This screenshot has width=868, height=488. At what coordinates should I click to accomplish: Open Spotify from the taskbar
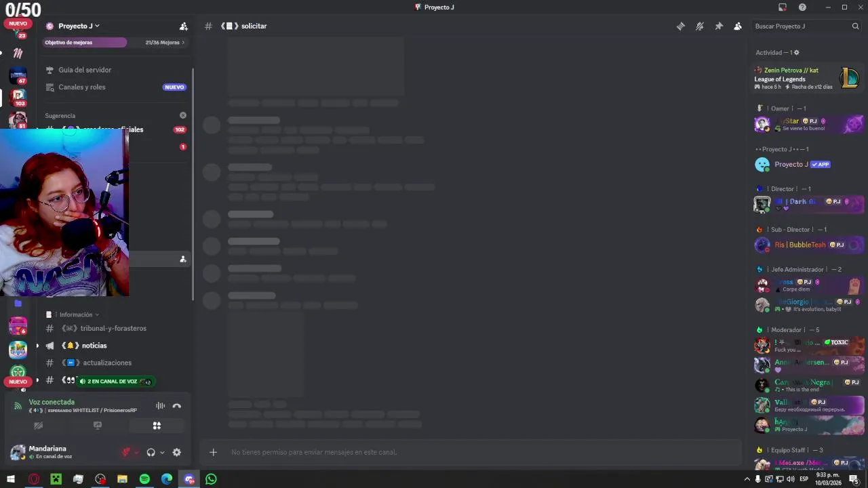(x=144, y=479)
